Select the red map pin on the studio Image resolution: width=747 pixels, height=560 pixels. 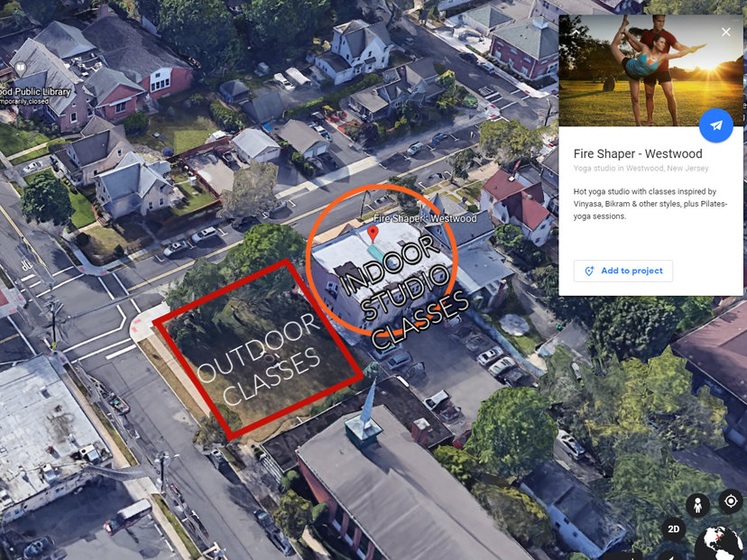coord(373,234)
